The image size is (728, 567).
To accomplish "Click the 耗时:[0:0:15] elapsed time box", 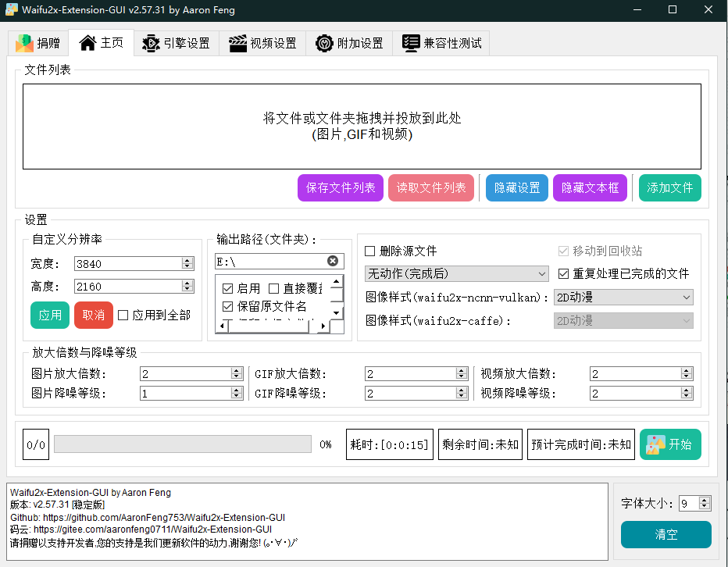I will pyautogui.click(x=390, y=444).
